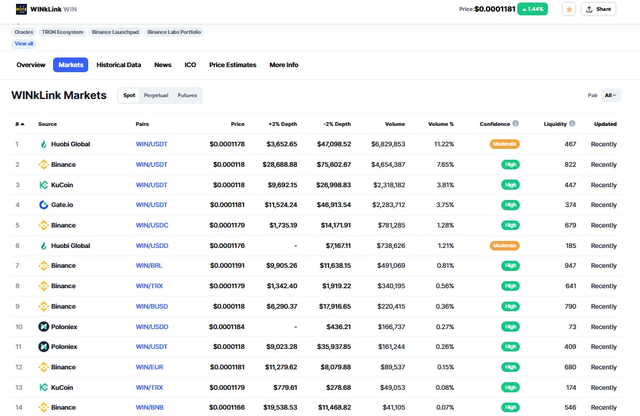Click the Binance logo in row 5
Image resolution: width=640 pixels, height=416 pixels.
(x=43, y=225)
